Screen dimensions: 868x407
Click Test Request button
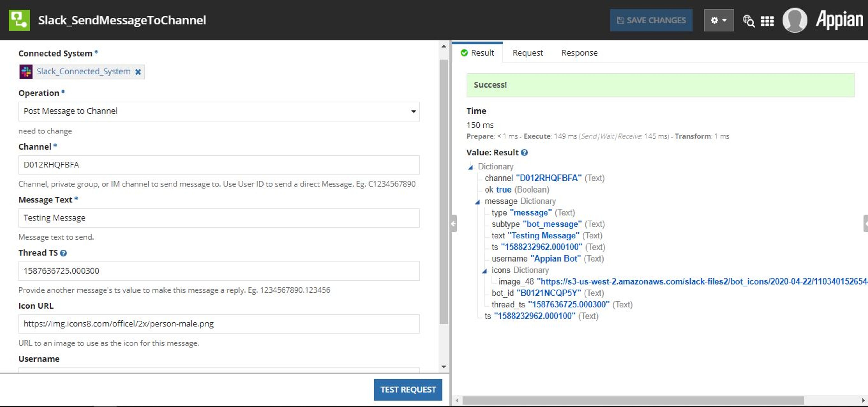408,389
